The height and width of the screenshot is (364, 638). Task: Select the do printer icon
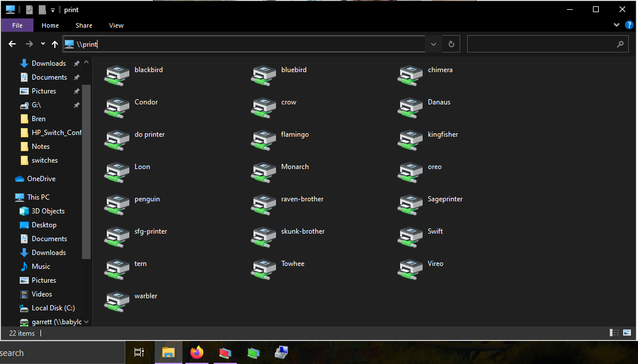[x=117, y=140]
